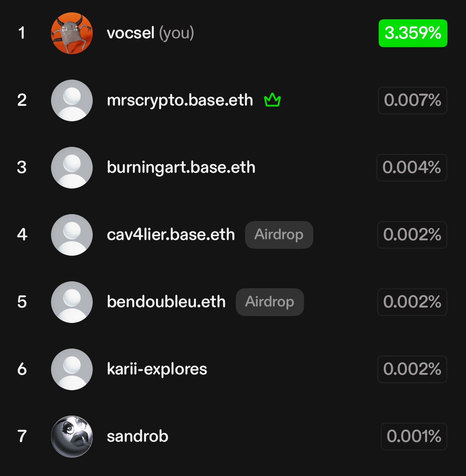Click the Airdrop badge beside bendoubleu.eth
The height and width of the screenshot is (476, 466).
270,302
